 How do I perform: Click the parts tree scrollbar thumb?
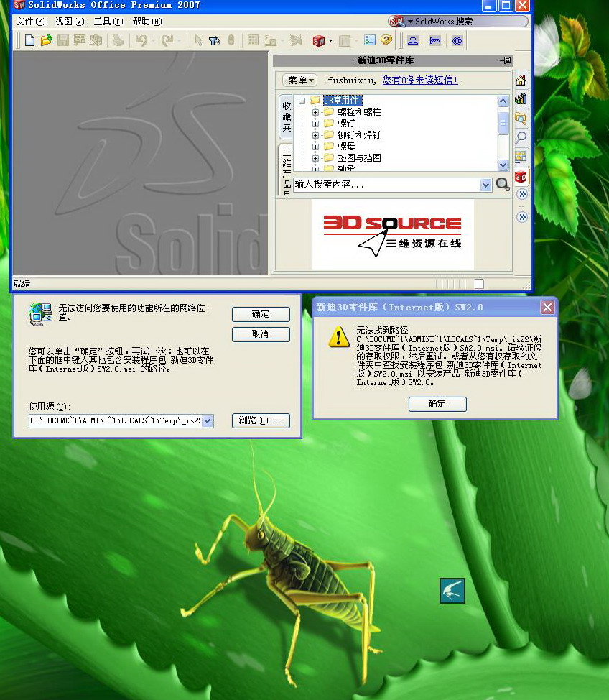coord(503,124)
